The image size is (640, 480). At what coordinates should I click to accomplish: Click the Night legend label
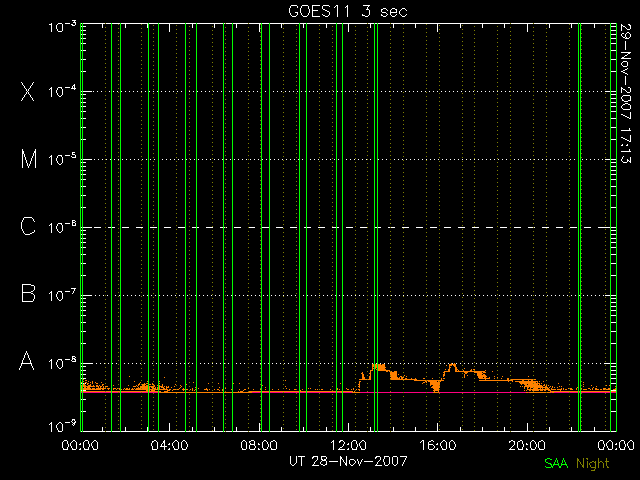tap(593, 464)
